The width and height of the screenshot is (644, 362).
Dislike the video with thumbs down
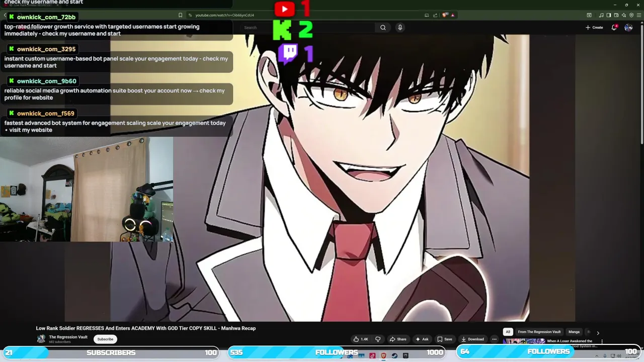[378, 339]
